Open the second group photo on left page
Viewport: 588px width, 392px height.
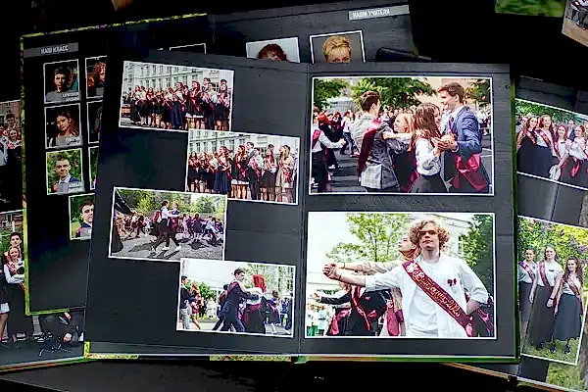[242, 168]
